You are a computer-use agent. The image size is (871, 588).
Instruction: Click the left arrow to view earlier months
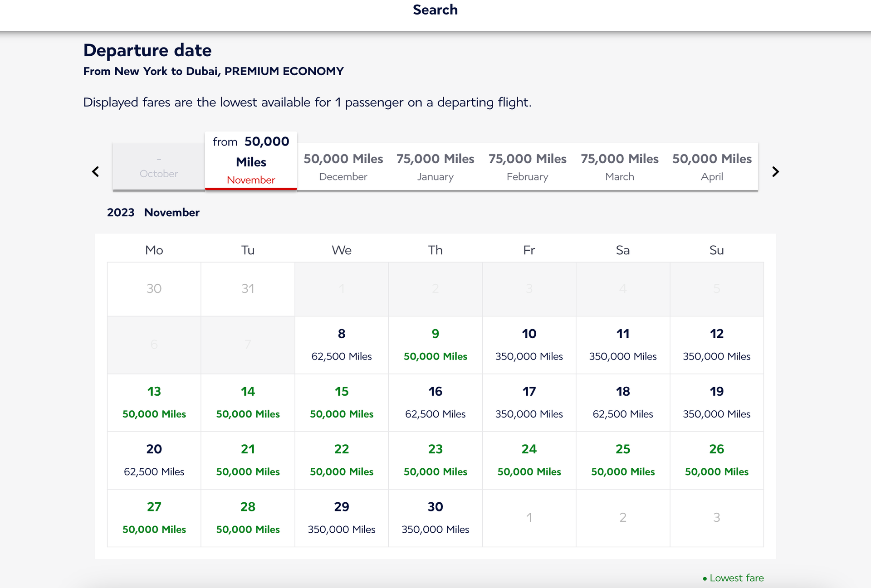pos(96,171)
